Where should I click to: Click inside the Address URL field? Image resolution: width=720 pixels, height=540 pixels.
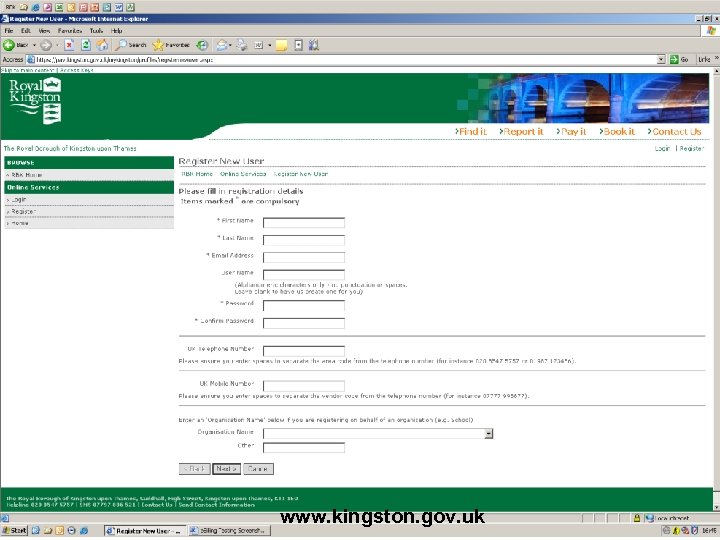(x=344, y=59)
